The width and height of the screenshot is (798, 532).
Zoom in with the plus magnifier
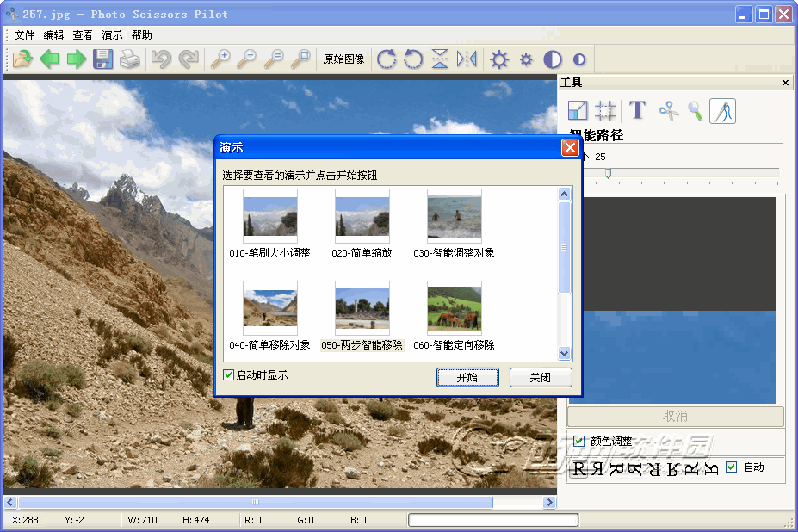click(220, 59)
